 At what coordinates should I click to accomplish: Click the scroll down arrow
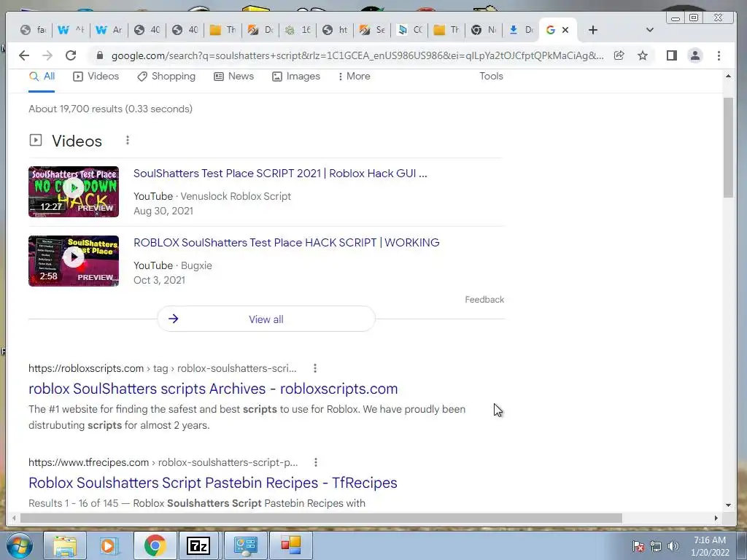(728, 505)
